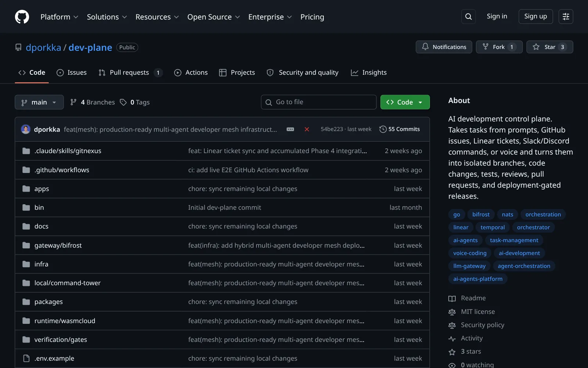Open the main branch selector dropdown
The height and width of the screenshot is (368, 588).
[39, 102]
